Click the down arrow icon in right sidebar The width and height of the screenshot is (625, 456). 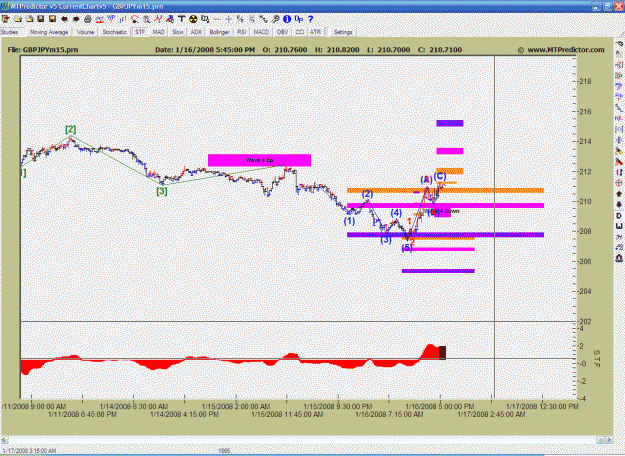619,205
